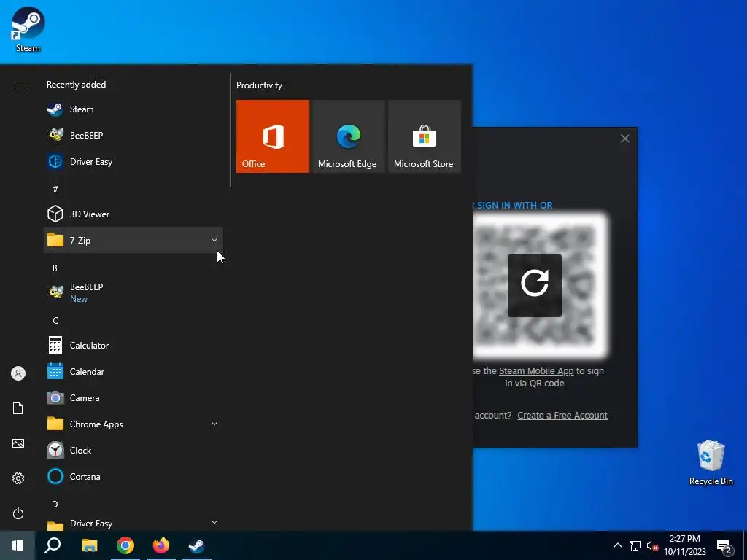
Task: Open the Office tile
Action: (x=273, y=136)
